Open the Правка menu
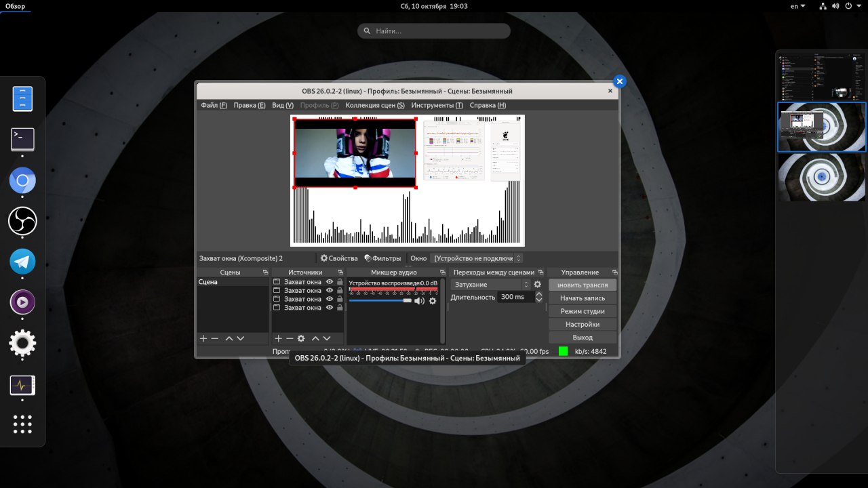 pyautogui.click(x=250, y=105)
